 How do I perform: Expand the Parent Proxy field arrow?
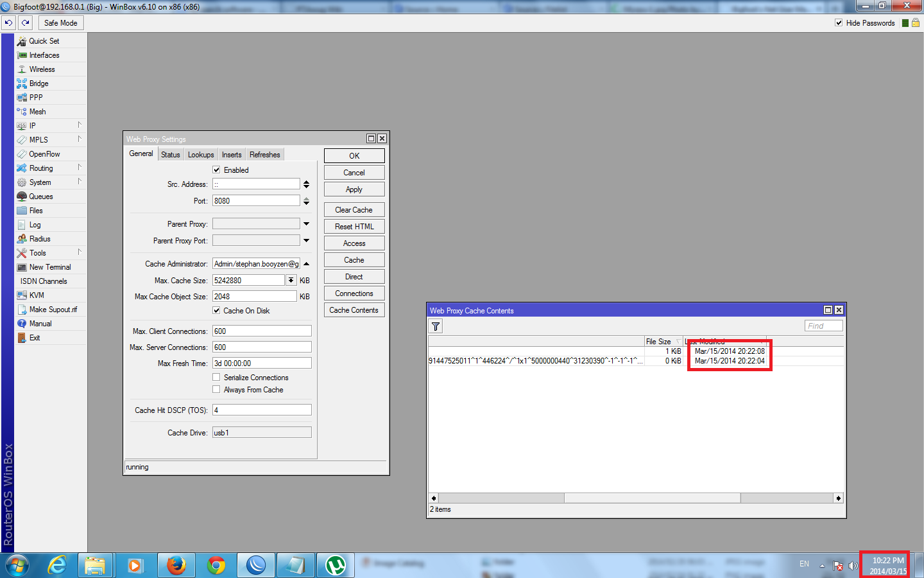[306, 223]
